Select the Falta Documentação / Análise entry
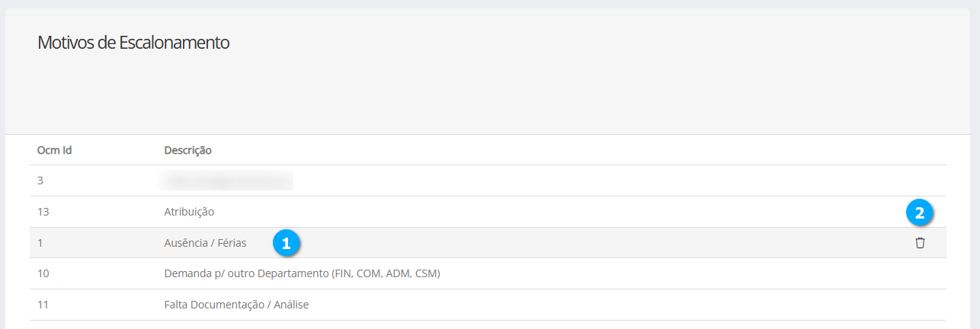This screenshot has height=329, width=980. 236,305
